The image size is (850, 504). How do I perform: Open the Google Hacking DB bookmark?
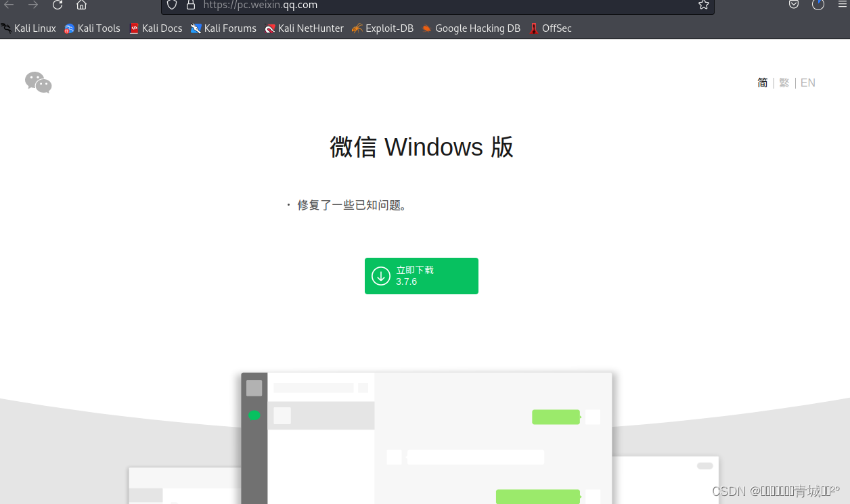pos(471,28)
